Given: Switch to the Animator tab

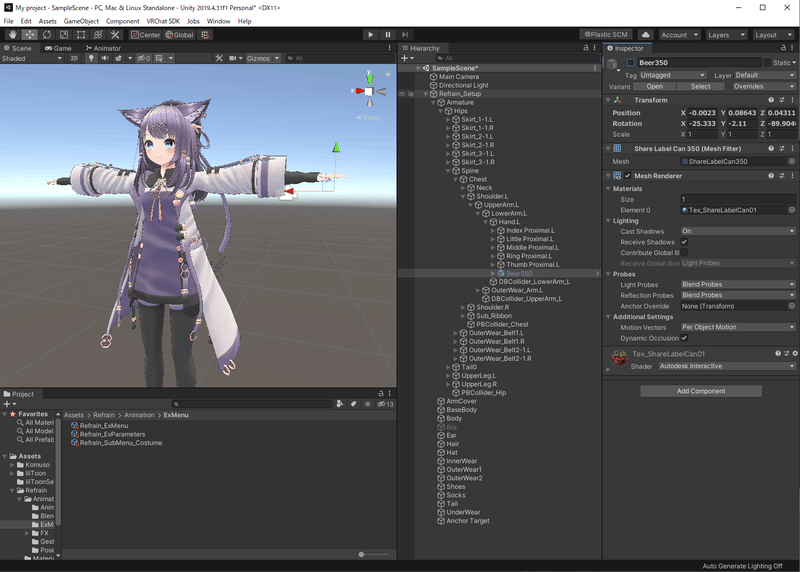Looking at the screenshot, I should pos(103,48).
